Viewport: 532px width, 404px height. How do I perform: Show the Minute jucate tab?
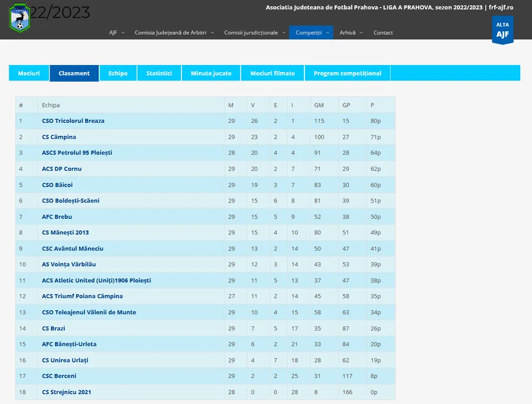[x=211, y=73]
